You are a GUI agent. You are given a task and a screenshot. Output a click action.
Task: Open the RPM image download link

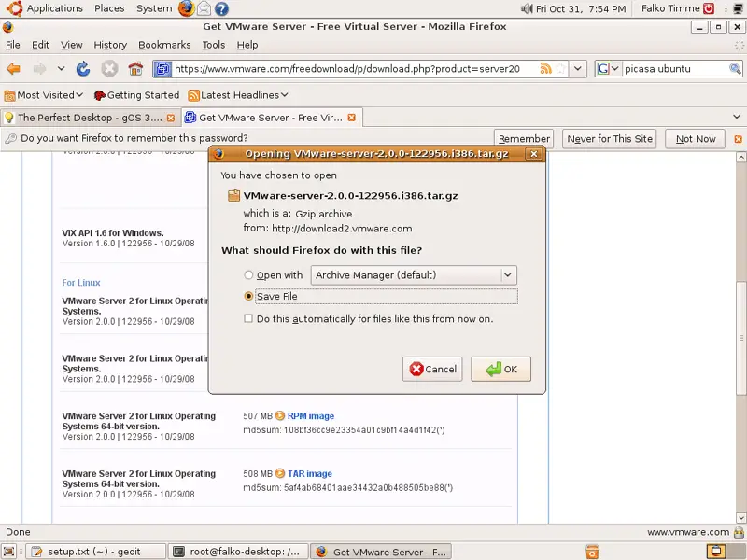(x=311, y=415)
